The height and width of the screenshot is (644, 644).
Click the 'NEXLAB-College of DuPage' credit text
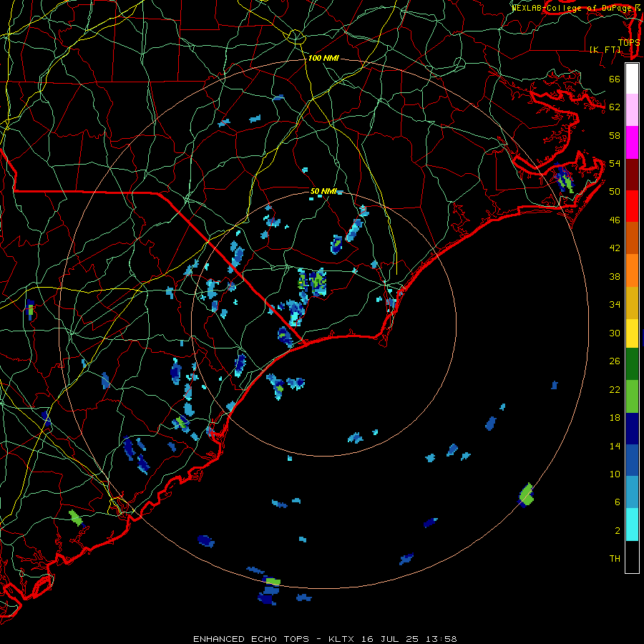[x=573, y=8]
